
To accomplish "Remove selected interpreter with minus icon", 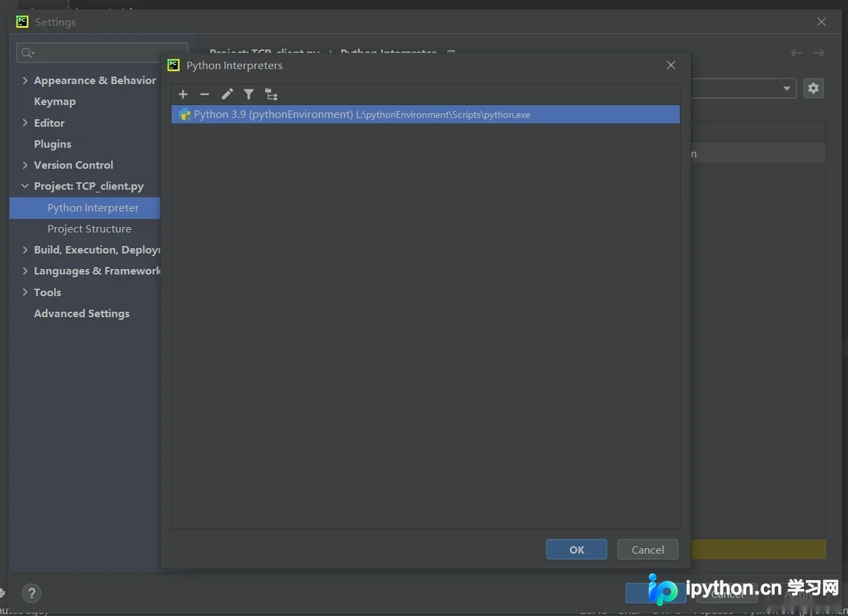I will (205, 94).
